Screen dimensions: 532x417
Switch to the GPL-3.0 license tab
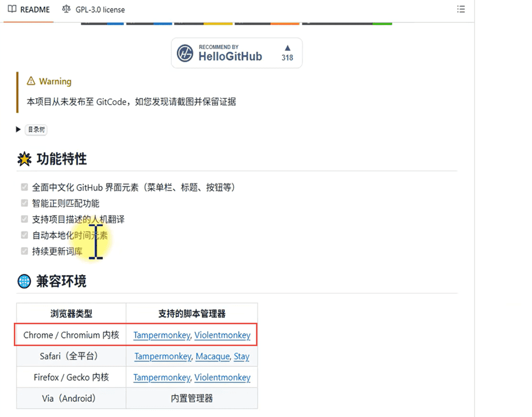[100, 10]
